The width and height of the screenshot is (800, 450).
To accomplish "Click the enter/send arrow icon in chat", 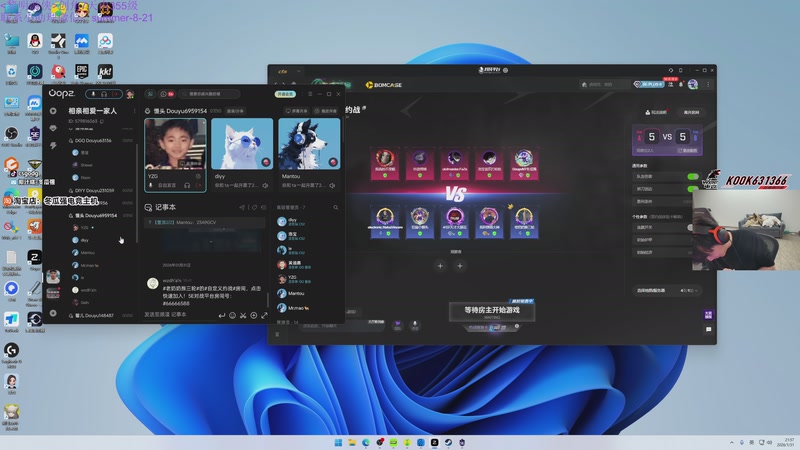I will click(x=222, y=315).
